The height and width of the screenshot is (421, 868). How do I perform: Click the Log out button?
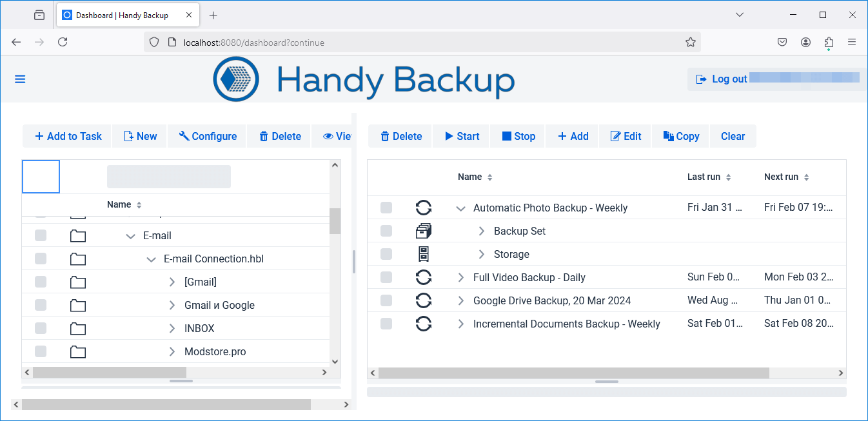(x=722, y=79)
